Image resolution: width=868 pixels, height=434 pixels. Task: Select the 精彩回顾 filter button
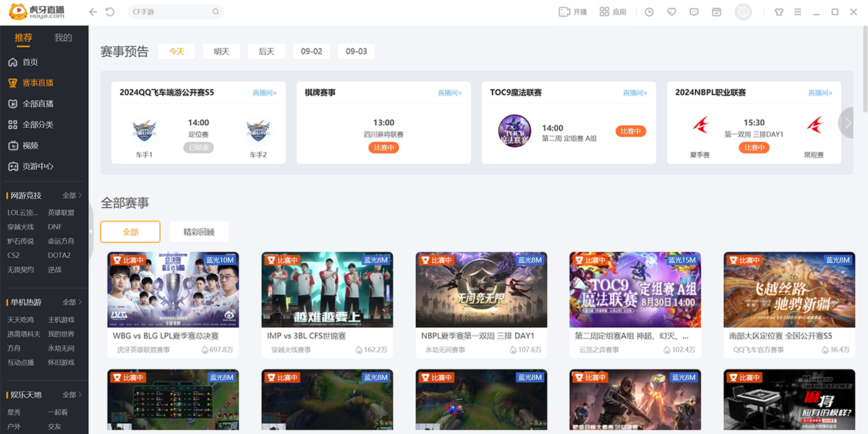point(199,231)
